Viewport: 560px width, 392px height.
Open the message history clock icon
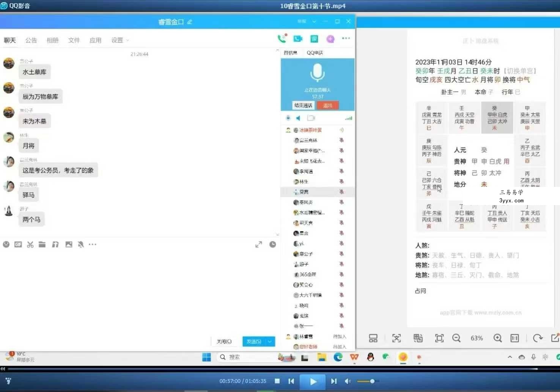[x=272, y=245]
